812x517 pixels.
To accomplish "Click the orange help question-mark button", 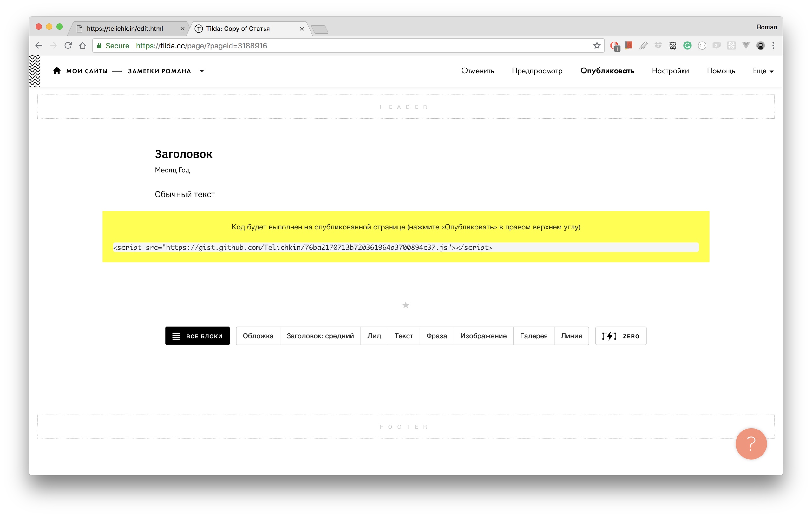I will pos(751,443).
